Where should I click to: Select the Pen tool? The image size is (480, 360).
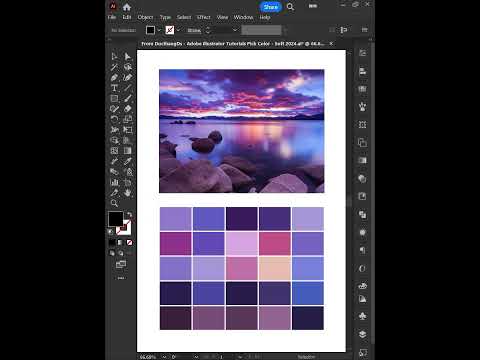pos(114,77)
